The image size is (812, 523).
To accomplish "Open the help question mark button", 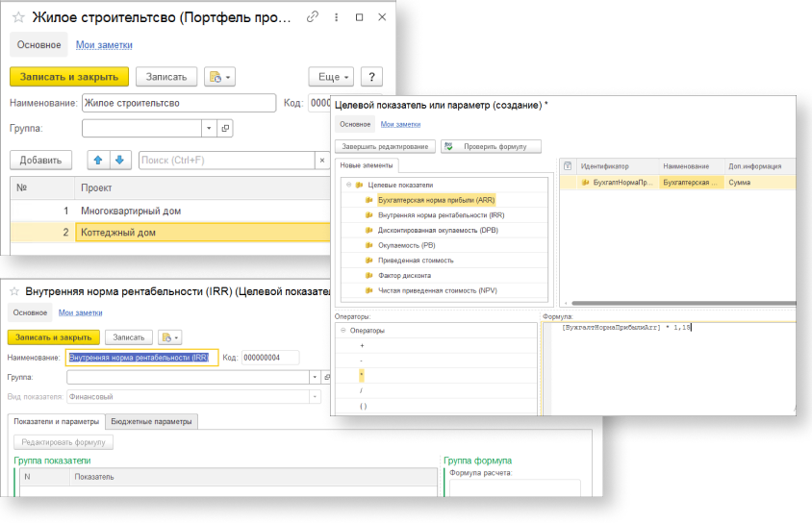I will coord(370,77).
